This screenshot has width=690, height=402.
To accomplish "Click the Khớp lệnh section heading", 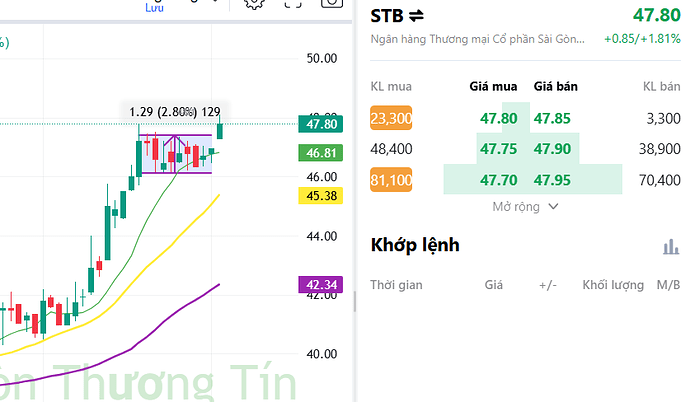I will (x=415, y=245).
